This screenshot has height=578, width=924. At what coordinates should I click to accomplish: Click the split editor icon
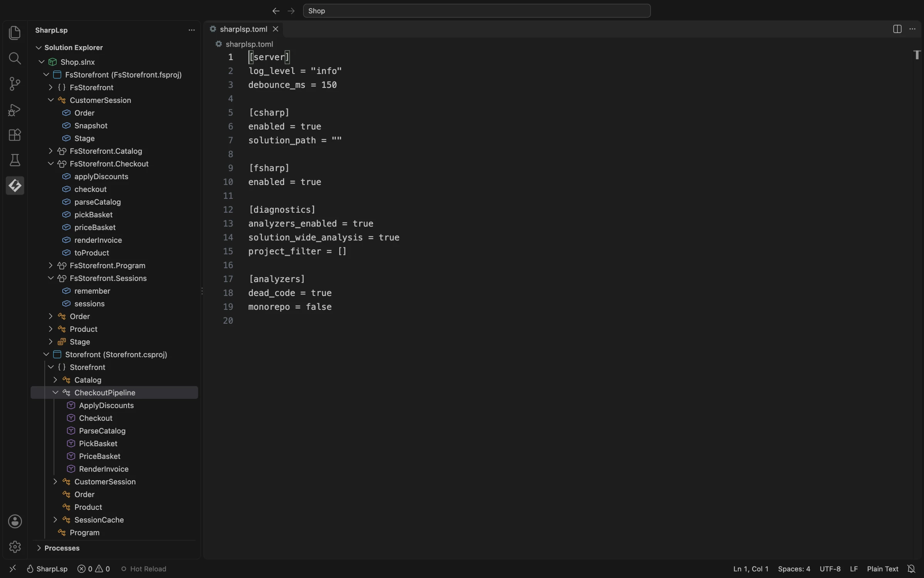897,29
